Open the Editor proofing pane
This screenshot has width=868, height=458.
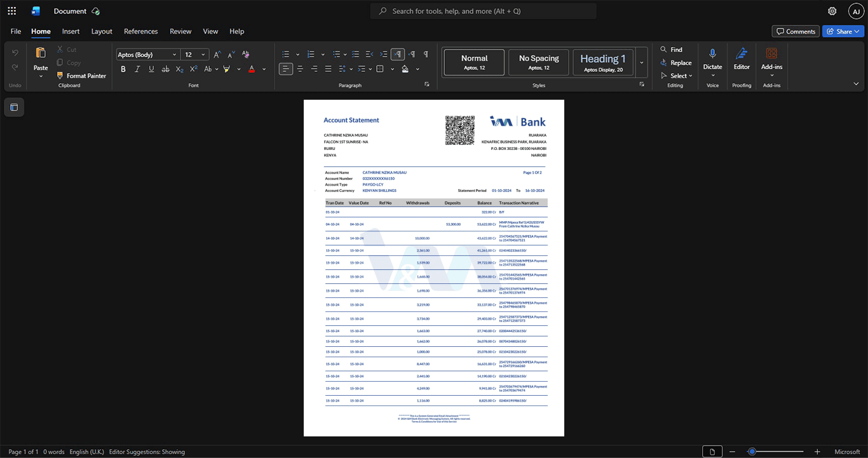pyautogui.click(x=742, y=58)
